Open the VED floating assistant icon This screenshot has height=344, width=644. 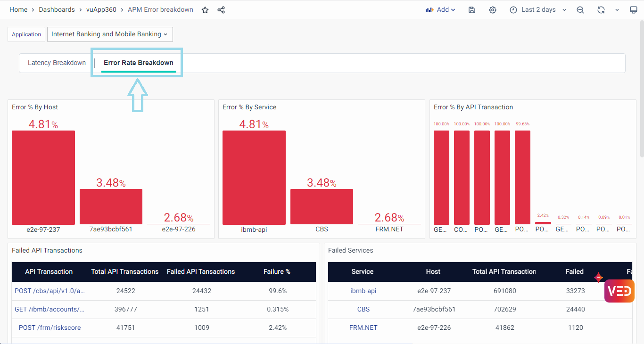pyautogui.click(x=619, y=291)
